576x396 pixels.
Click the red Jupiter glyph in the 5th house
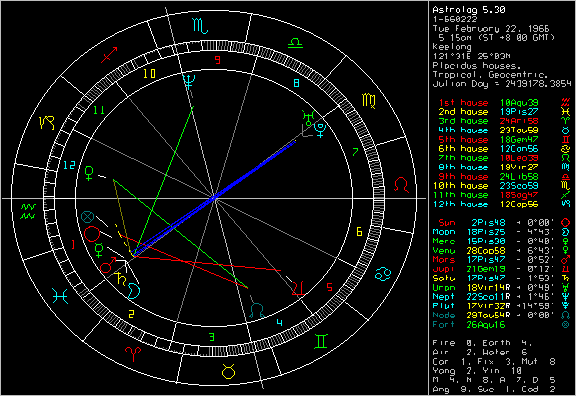pos(298,289)
